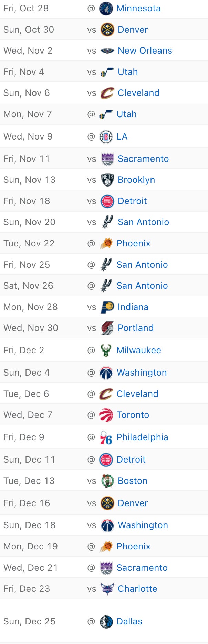Click the Portland Trail Blazers logo
This screenshot has width=208, height=644.
107,328
